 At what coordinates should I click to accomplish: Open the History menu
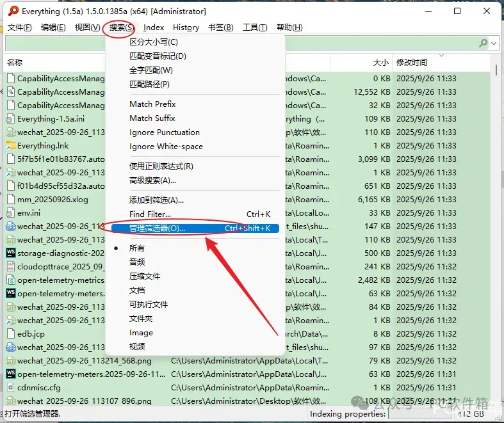click(186, 28)
